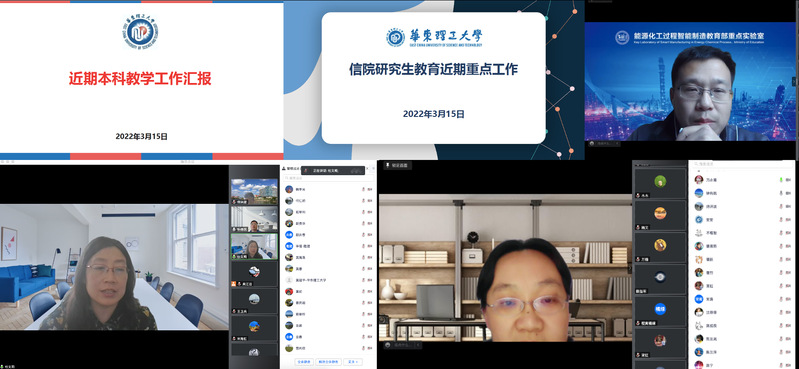This screenshot has height=369, width=799.
Task: Click the green microphone icon in the right participant list
Action: [x=781, y=180]
